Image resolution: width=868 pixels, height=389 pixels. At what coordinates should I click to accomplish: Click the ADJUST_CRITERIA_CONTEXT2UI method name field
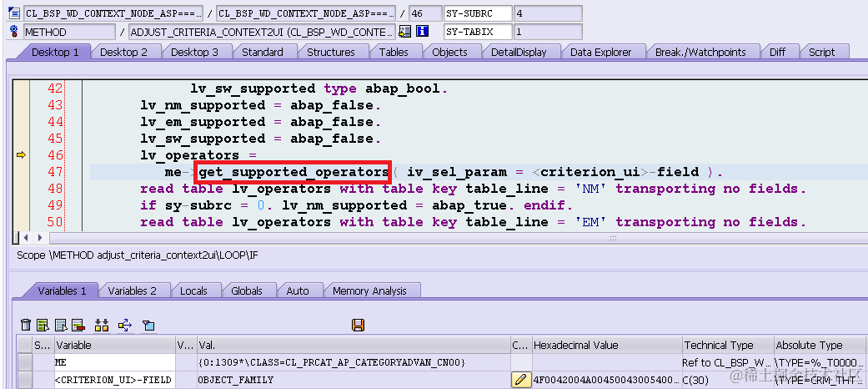click(x=263, y=32)
